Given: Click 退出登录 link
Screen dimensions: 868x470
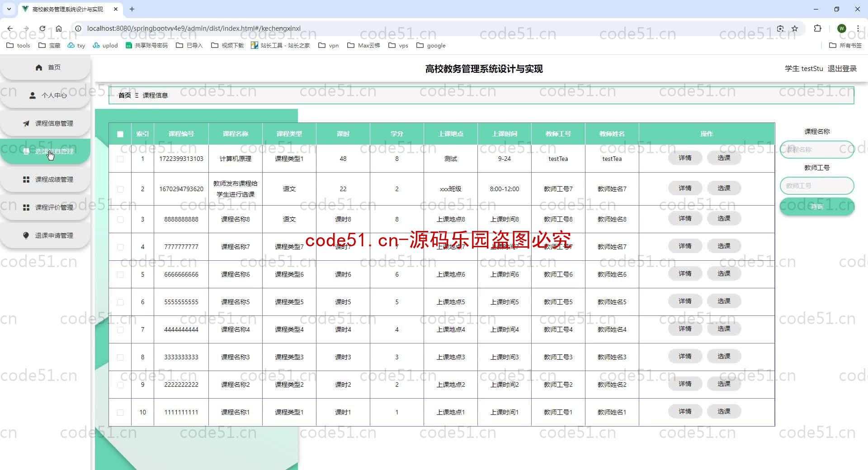Looking at the screenshot, I should 842,69.
